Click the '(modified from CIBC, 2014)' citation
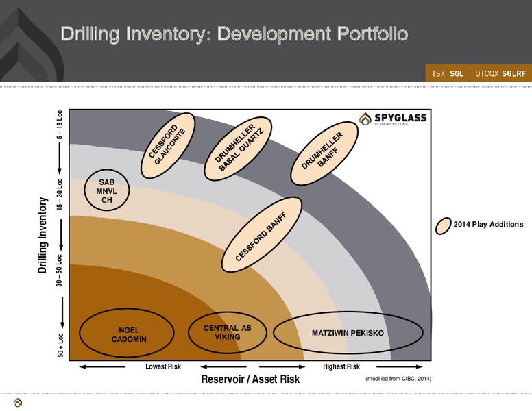 pos(398,379)
